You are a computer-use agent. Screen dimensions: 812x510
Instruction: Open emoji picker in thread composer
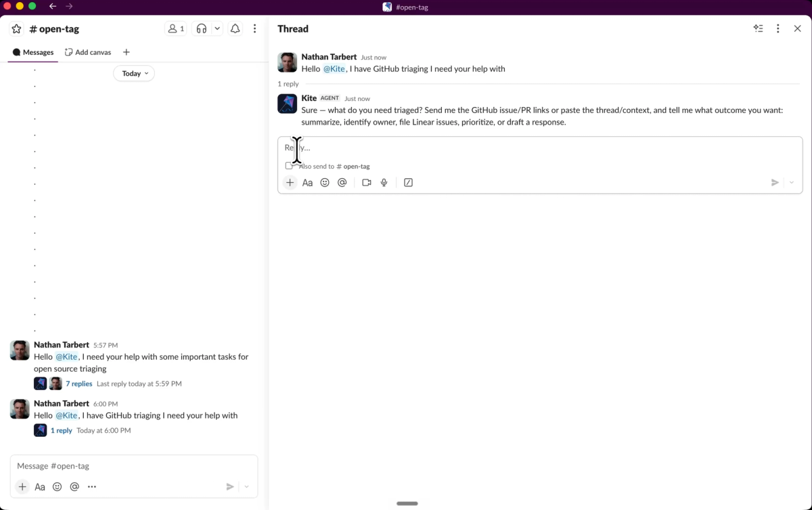point(325,182)
